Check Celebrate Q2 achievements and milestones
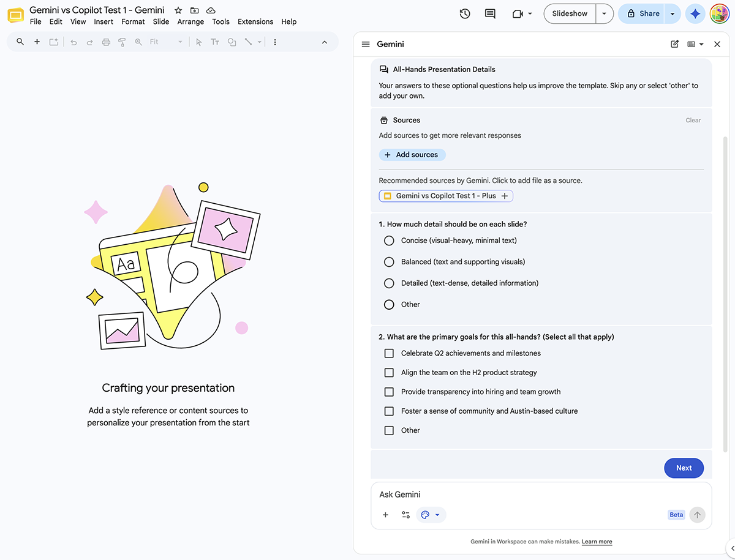This screenshot has width=735, height=560. coord(389,353)
